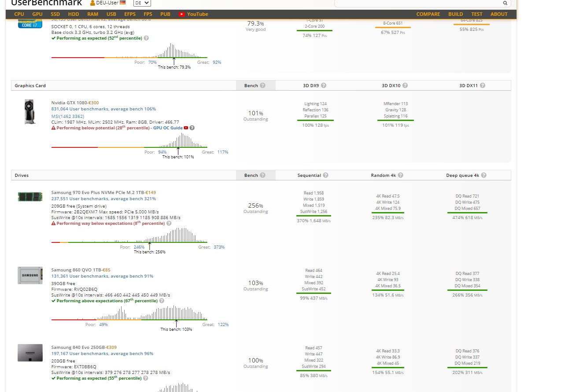Open the SSD menu
The width and height of the screenshot is (572, 392).
click(55, 14)
